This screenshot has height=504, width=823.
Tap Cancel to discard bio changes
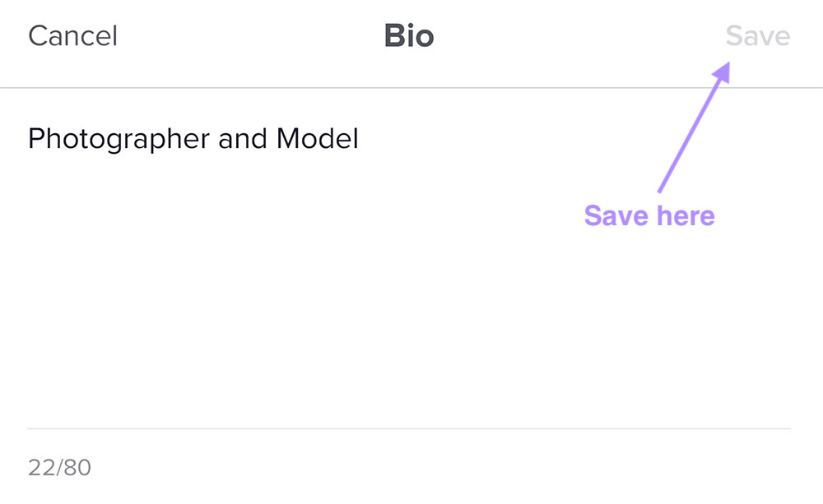tap(72, 36)
